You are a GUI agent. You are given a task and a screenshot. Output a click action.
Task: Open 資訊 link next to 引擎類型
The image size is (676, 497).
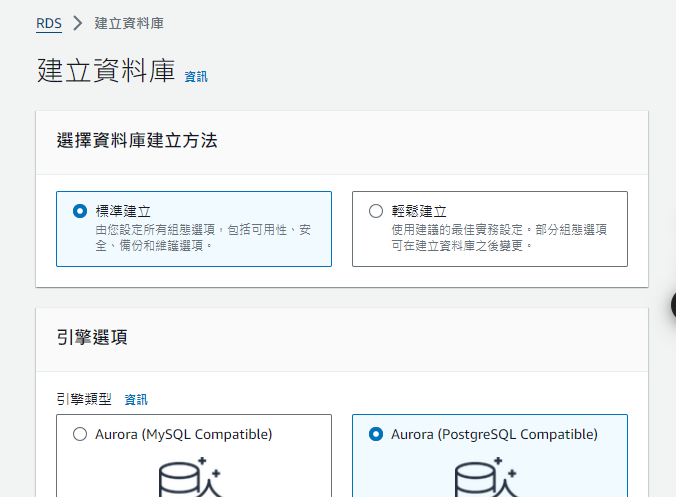point(136,400)
